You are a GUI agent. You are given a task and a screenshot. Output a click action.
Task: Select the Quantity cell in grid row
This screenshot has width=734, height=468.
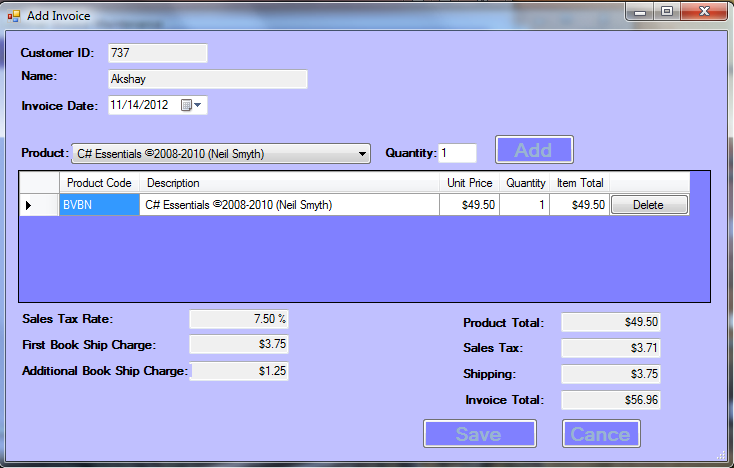525,205
